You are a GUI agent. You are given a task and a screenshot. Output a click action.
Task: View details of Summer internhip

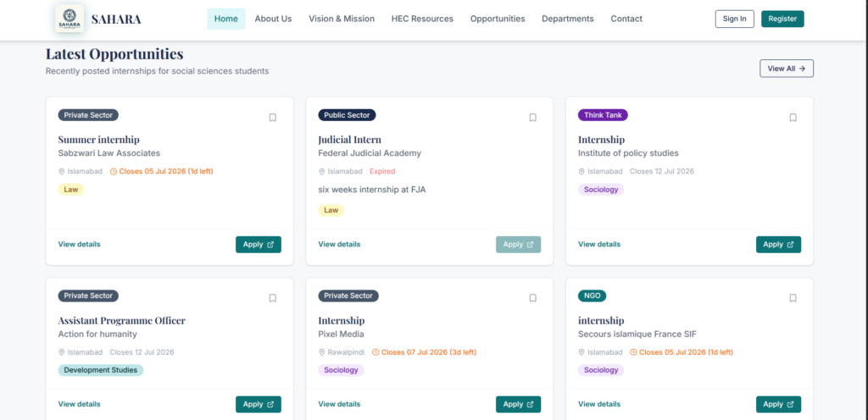coord(79,244)
